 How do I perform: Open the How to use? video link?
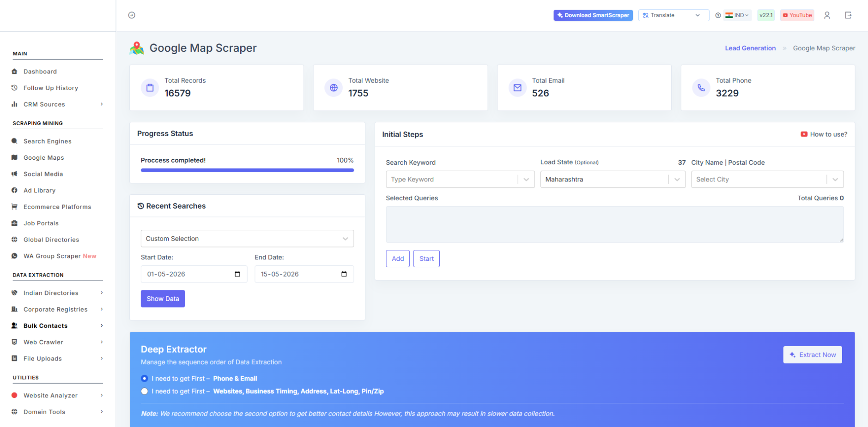824,134
